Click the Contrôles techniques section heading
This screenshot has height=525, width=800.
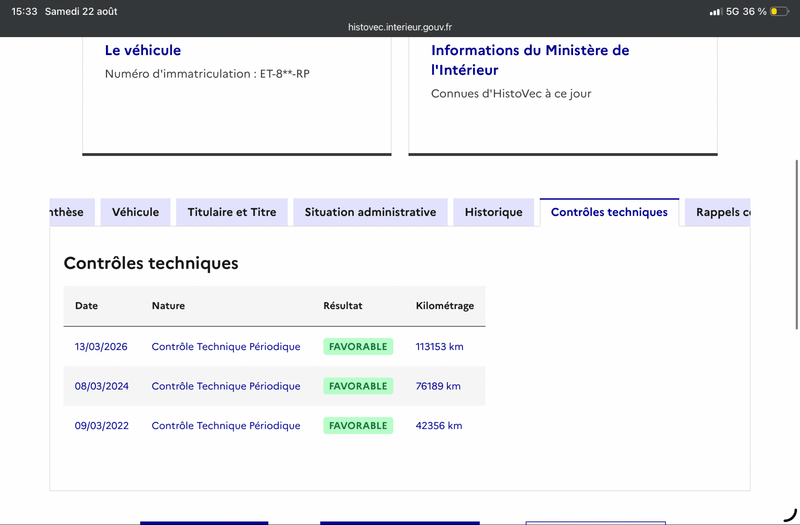point(151,263)
